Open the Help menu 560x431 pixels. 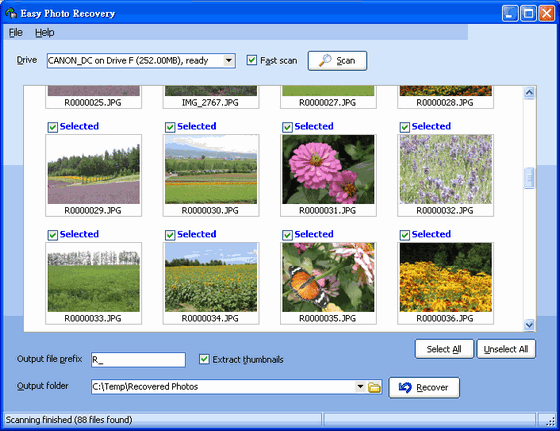point(45,32)
